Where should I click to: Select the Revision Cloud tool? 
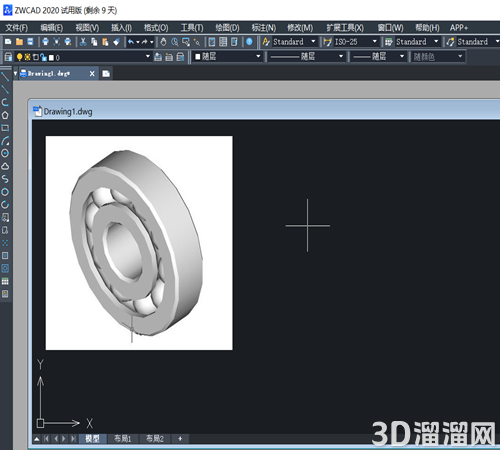5,166
